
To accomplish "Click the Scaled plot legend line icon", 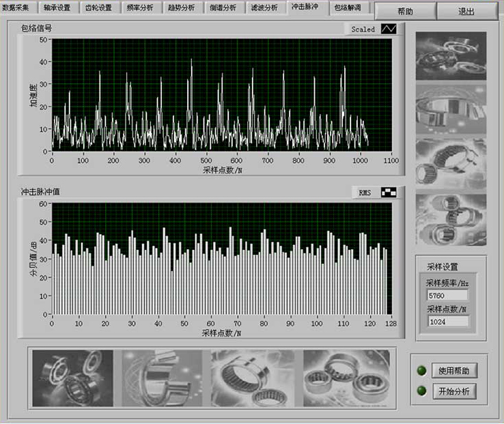I will point(389,29).
